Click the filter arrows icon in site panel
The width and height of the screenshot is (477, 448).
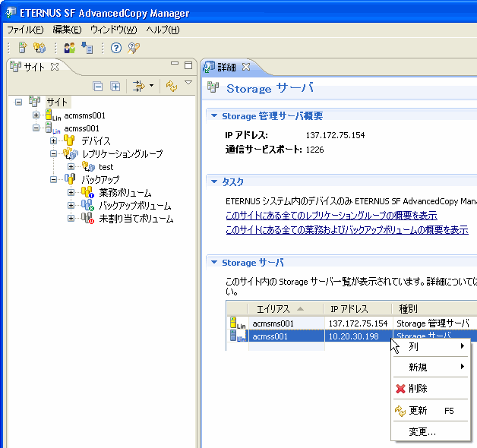tap(139, 86)
